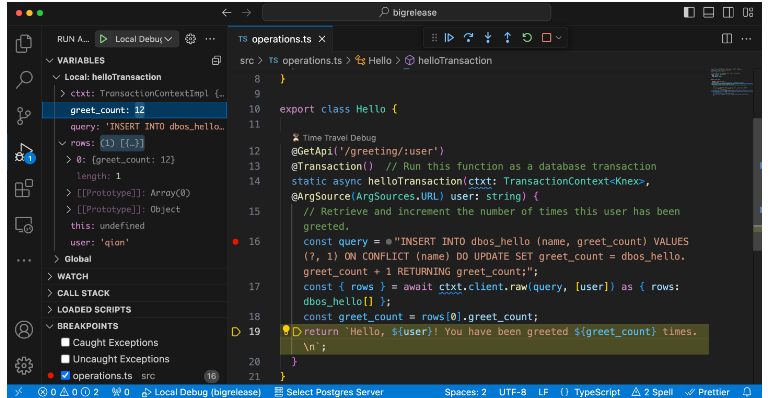770x398 pixels.
Task: Open Run panel more actions ellipsis
Action: pos(210,39)
